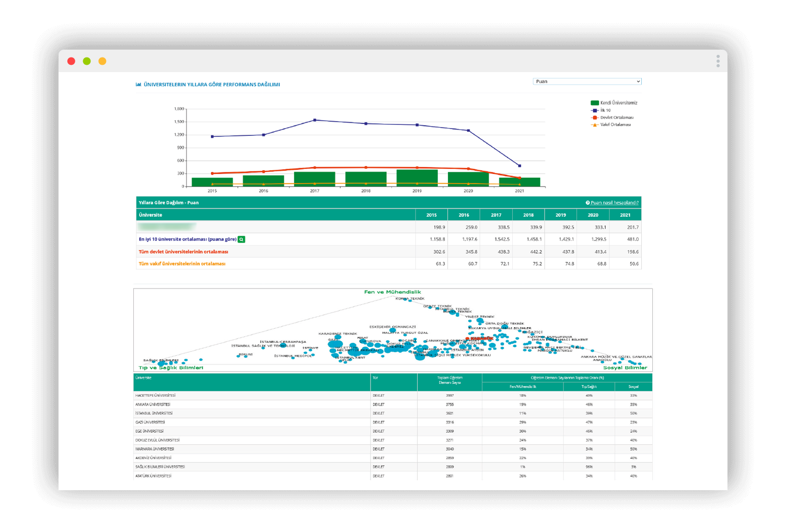Click the '2021' column header in yearly table

625,215
